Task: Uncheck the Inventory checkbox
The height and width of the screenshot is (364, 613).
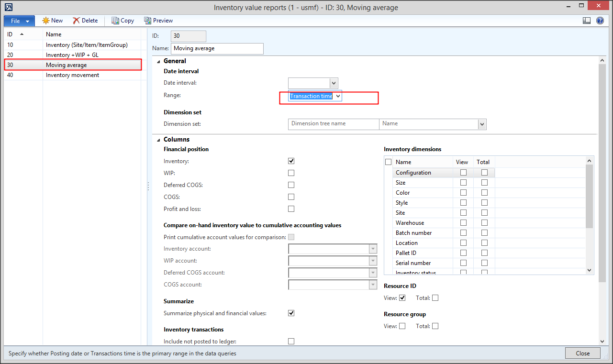Action: tap(291, 161)
